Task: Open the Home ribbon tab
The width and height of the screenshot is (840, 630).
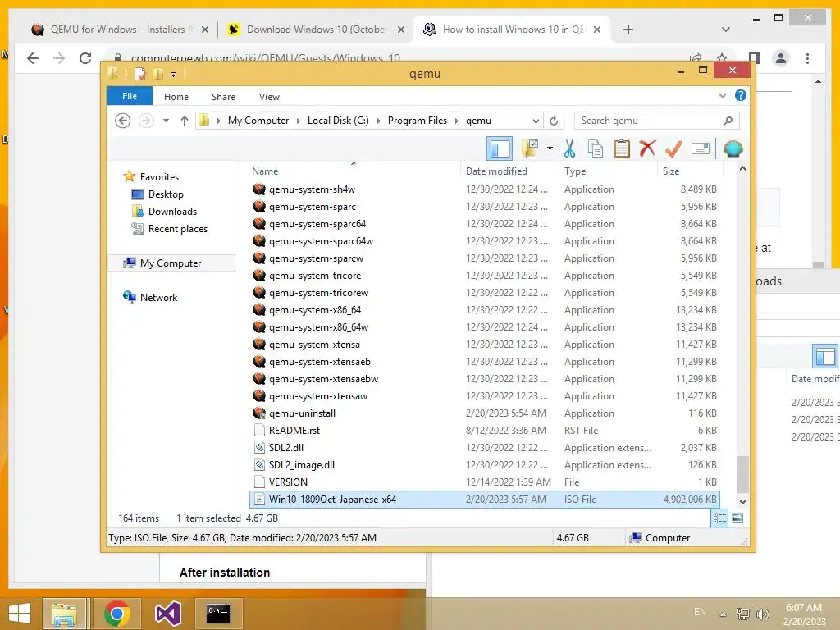Action: [176, 97]
